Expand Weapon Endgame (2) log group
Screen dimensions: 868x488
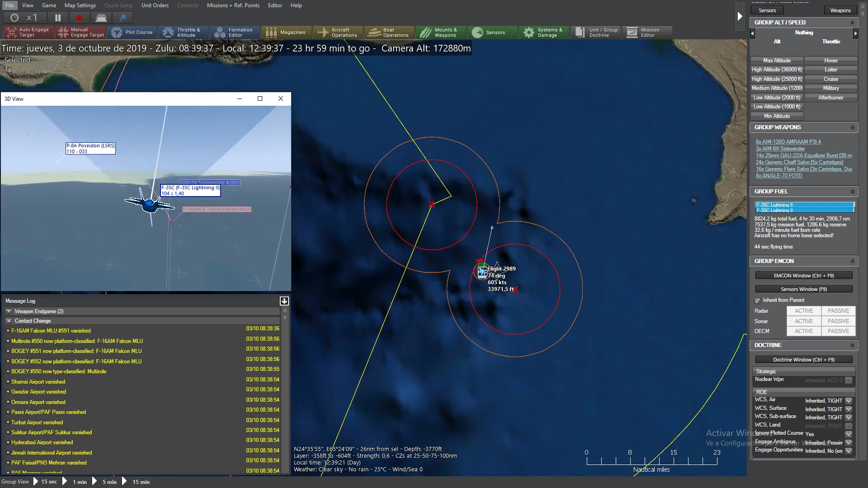9,311
